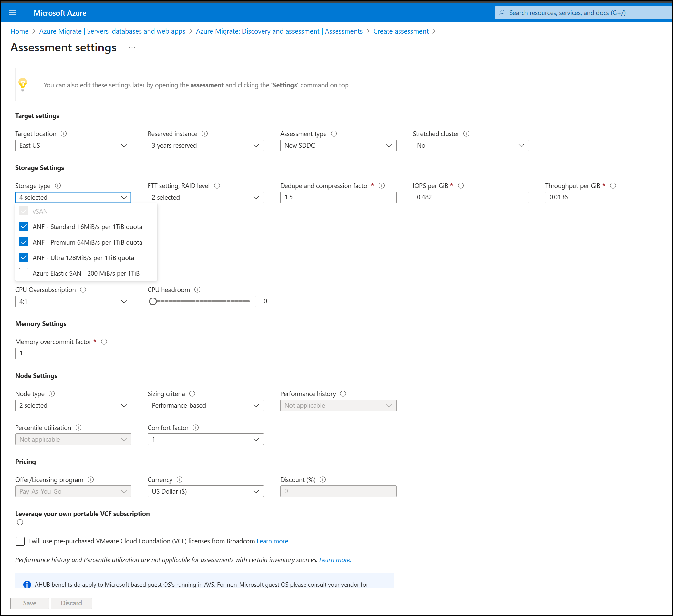This screenshot has width=673, height=616.
Task: Open the ellipsis menu beside Assessment settings
Action: [132, 48]
